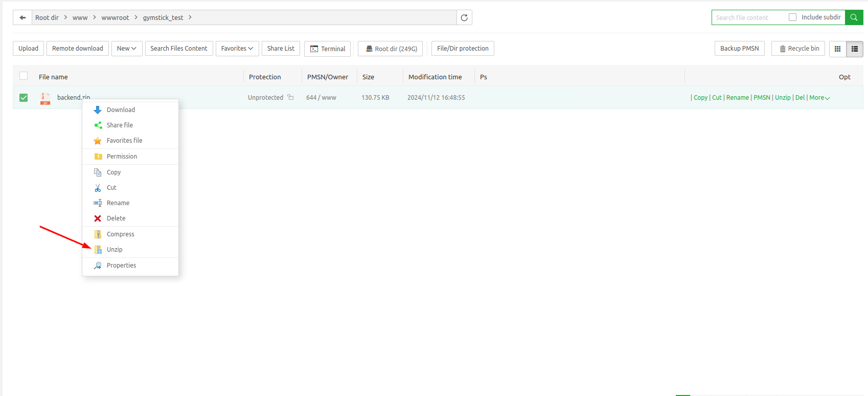Image resolution: width=868 pixels, height=396 pixels.
Task: Expand the More options in file row
Action: click(x=819, y=98)
